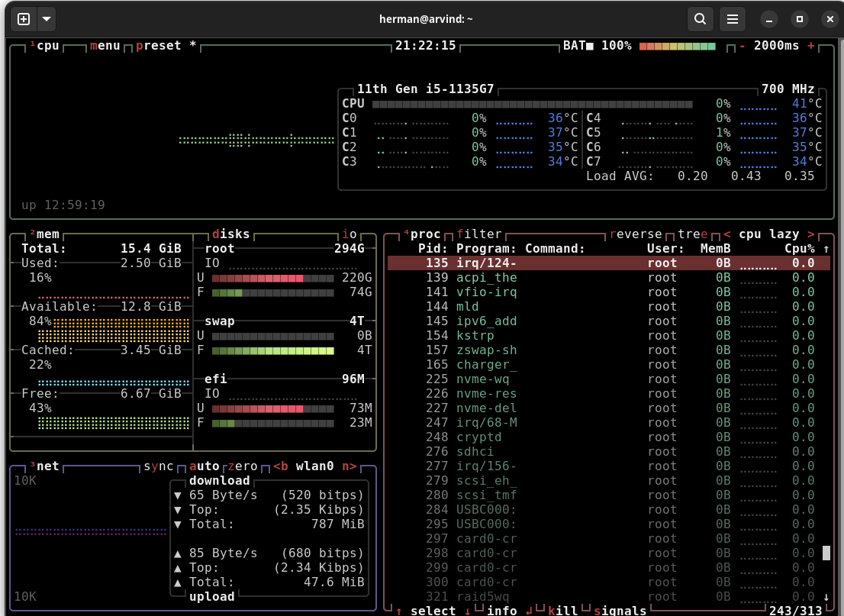
Task: Select next sort column with right arrow
Action: click(x=810, y=234)
